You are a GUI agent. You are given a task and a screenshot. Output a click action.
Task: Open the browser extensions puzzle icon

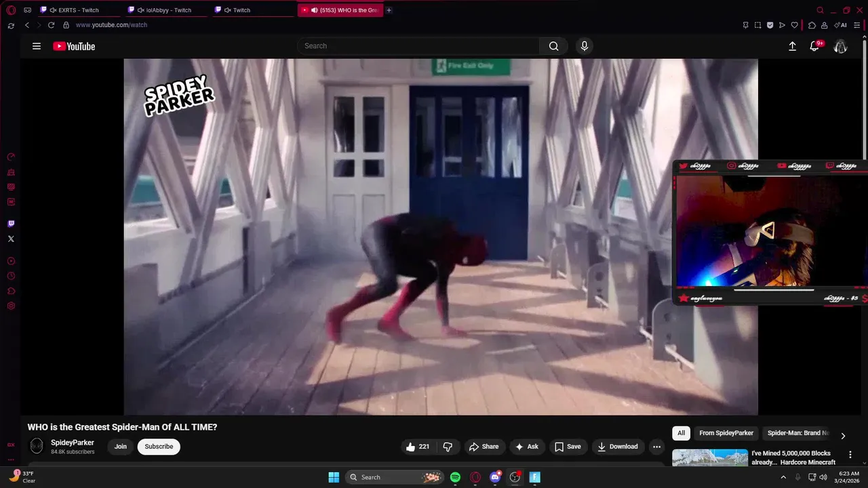(x=812, y=25)
